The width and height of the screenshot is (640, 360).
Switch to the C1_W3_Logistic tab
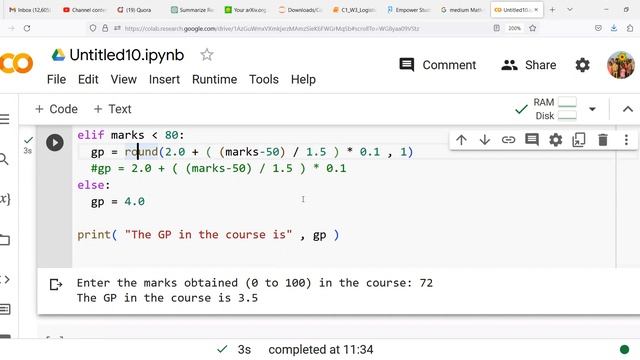[353, 10]
